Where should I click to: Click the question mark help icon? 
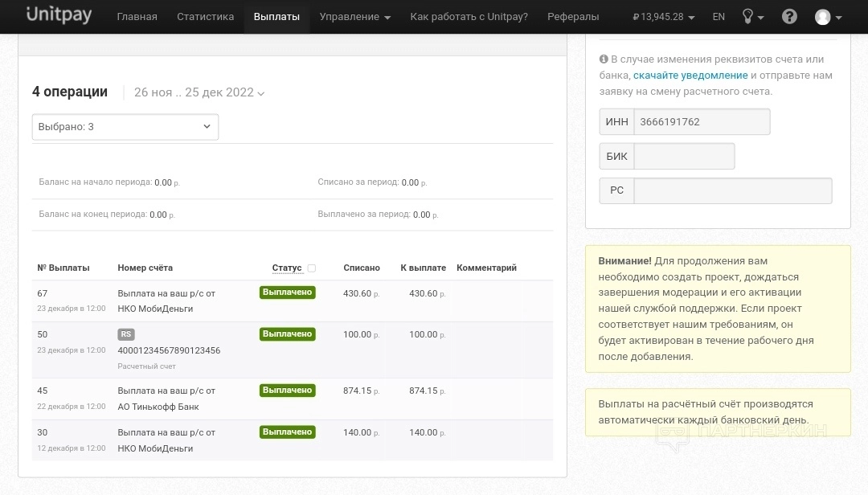pos(789,17)
